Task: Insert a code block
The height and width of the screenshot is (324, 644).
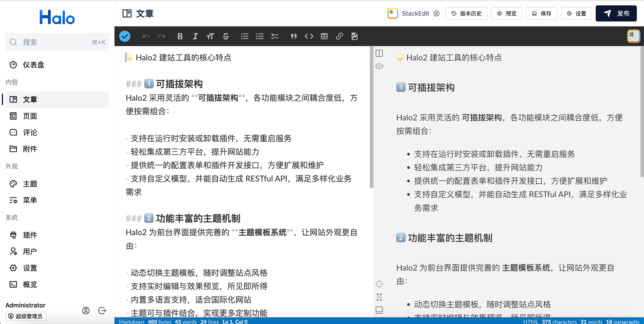Action: click(309, 36)
